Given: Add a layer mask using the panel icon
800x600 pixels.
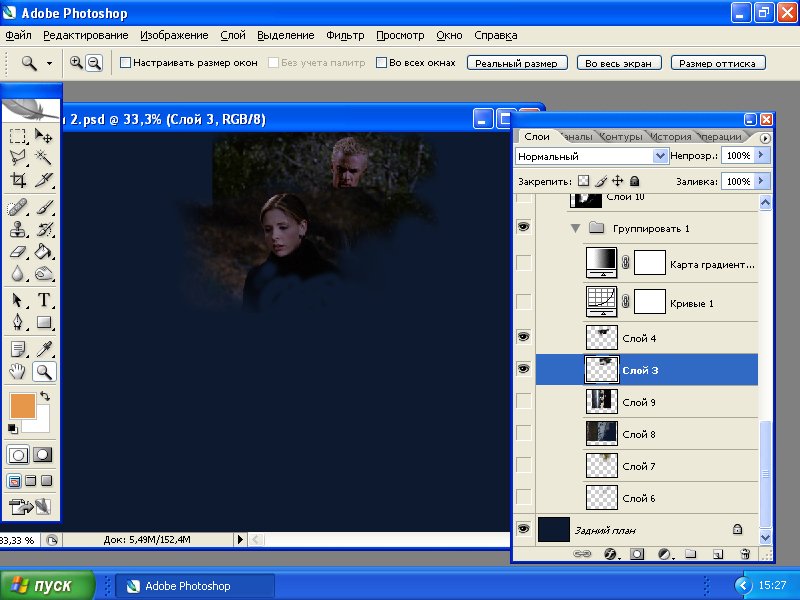Looking at the screenshot, I should (x=635, y=553).
